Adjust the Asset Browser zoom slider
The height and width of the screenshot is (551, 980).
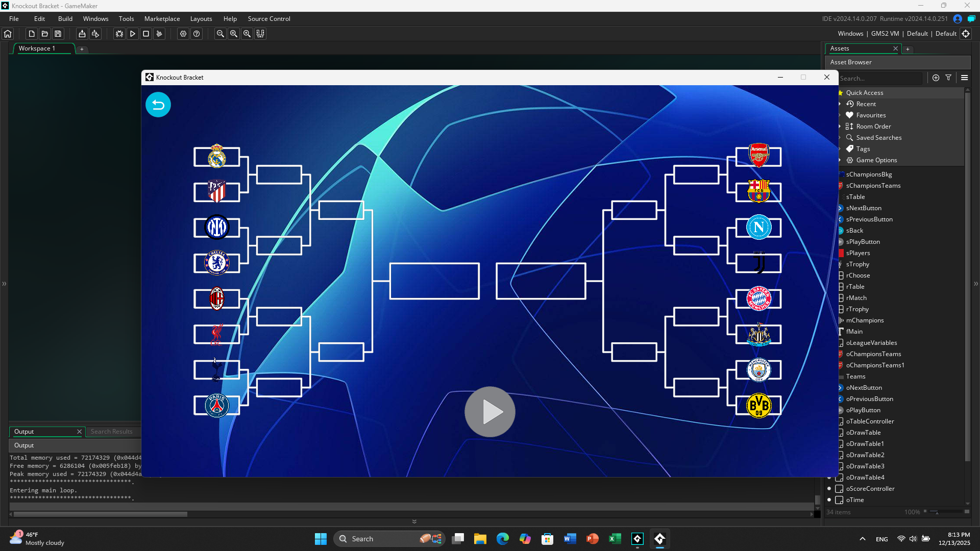[936, 512]
